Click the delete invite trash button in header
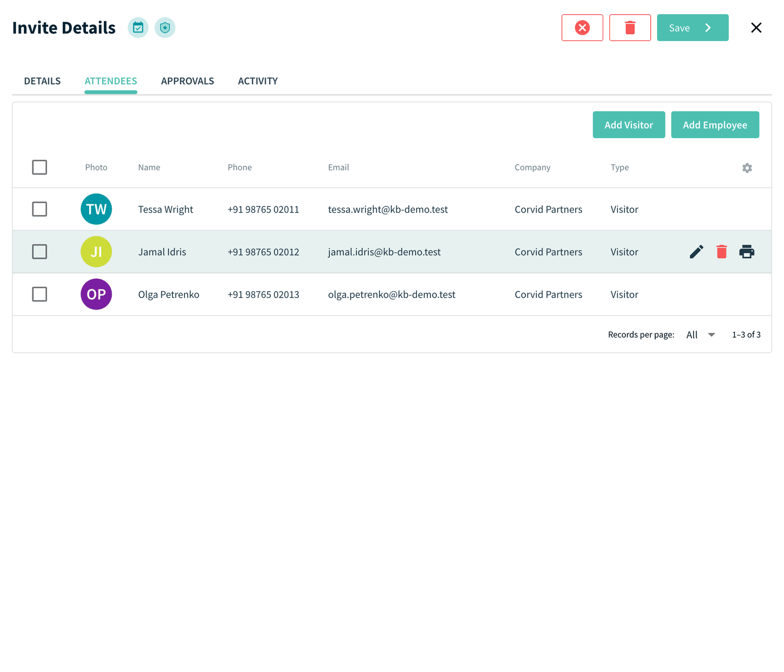 point(630,27)
